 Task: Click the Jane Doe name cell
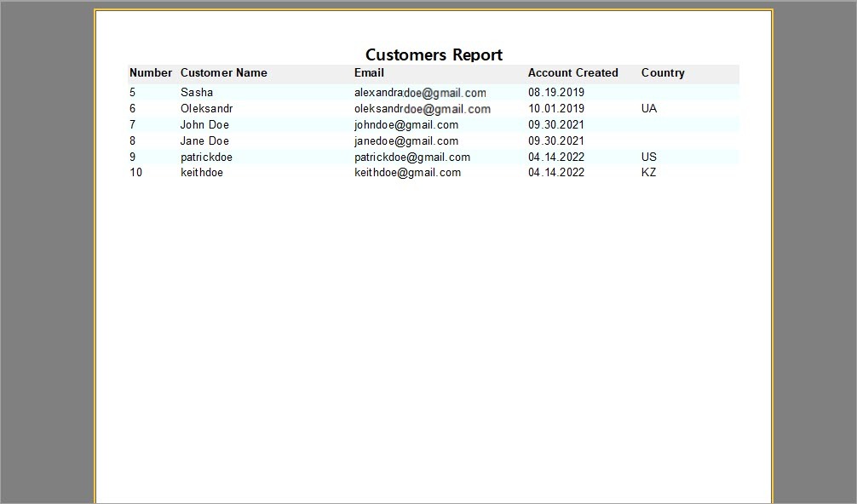[204, 140]
